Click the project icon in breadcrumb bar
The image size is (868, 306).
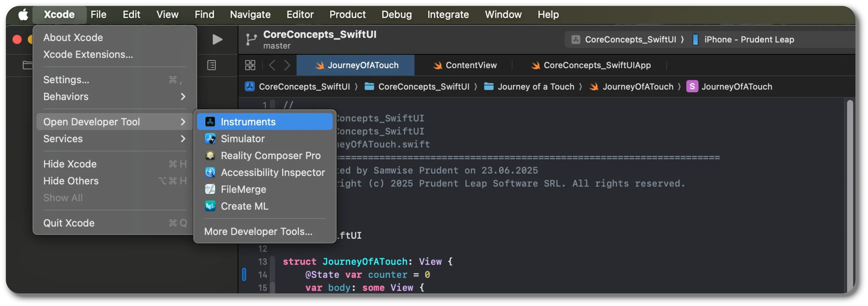[250, 86]
